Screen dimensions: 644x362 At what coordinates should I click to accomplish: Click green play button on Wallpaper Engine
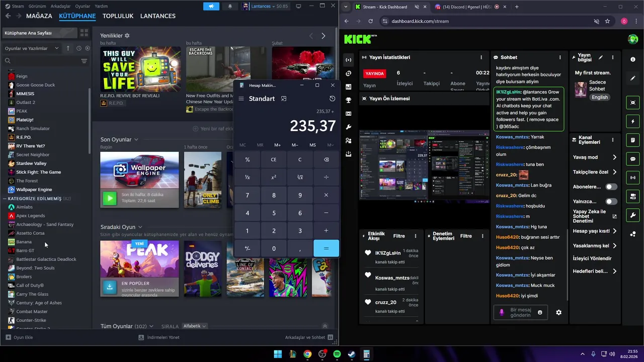click(x=109, y=199)
